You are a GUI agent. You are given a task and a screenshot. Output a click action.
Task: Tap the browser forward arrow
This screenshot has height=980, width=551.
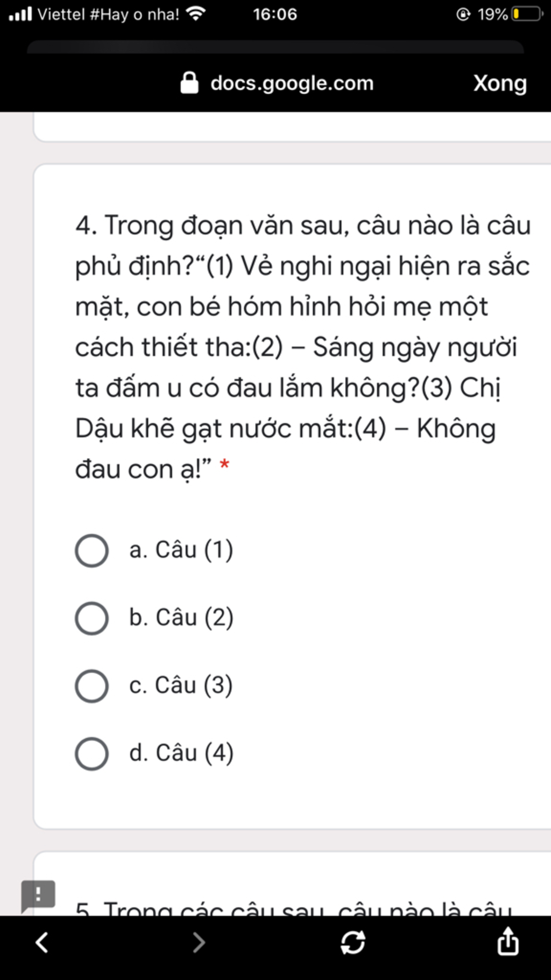(x=199, y=942)
